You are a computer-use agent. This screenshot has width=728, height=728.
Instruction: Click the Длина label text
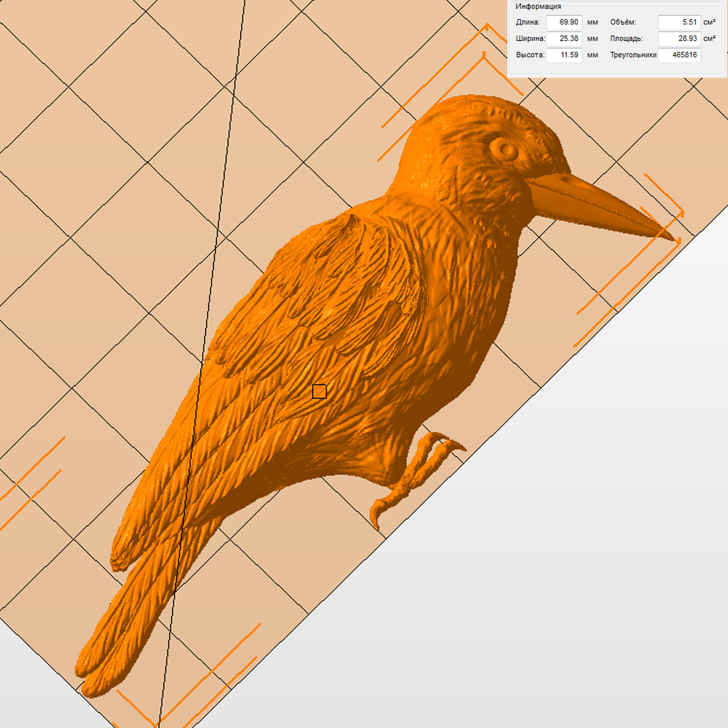528,22
